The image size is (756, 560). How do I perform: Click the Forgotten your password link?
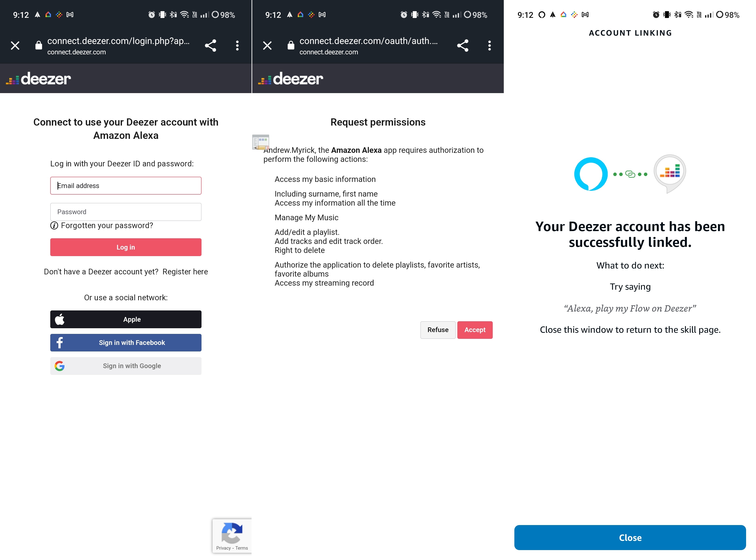[x=107, y=225]
